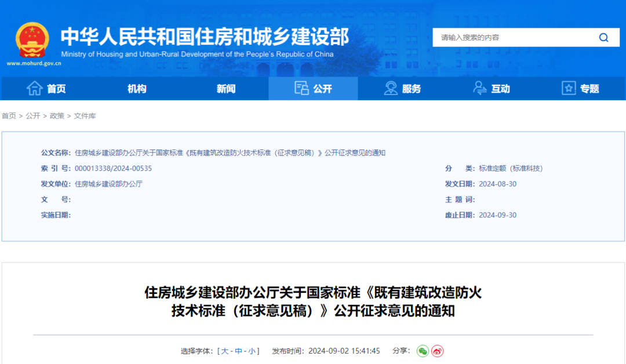Go to 首页 in breadcrumb

[9, 116]
